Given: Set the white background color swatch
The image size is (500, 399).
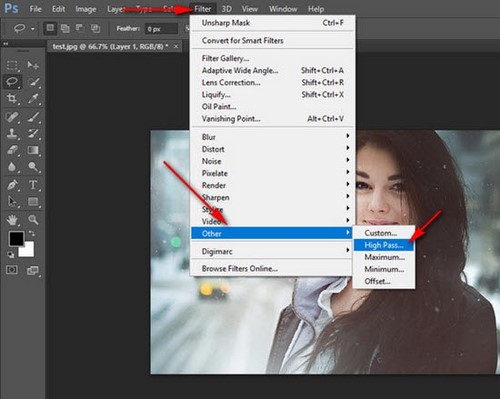Looking at the screenshot, I should 28,251.
